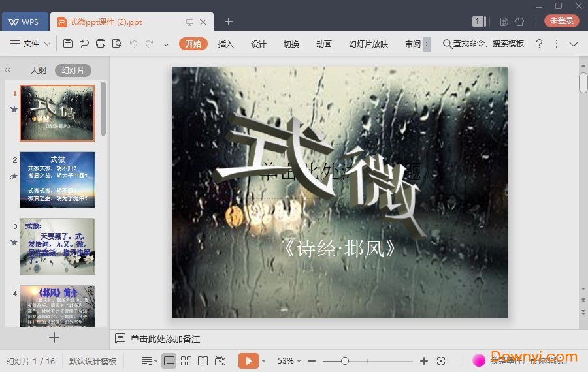Click the window count badge icon
Viewport: 588px width, 372px height.
(479, 22)
